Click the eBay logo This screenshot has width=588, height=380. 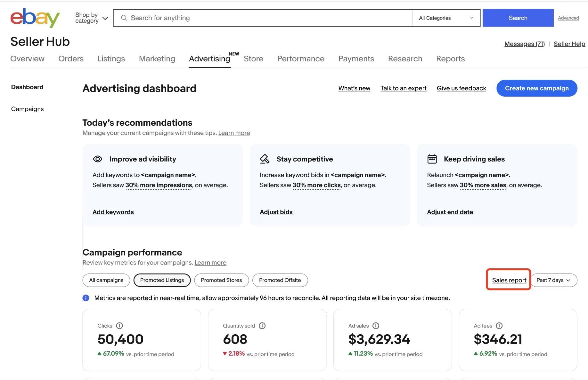[35, 18]
